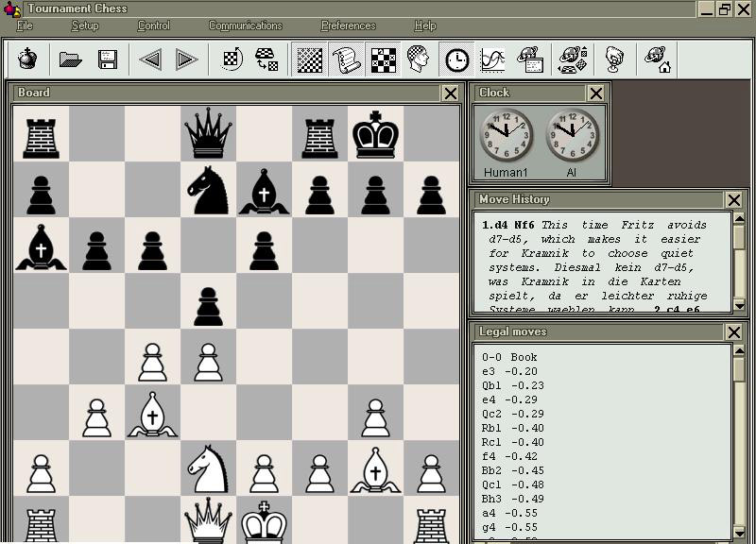Click the thinking head profile icon
The height and width of the screenshot is (544, 756).
[x=419, y=59]
